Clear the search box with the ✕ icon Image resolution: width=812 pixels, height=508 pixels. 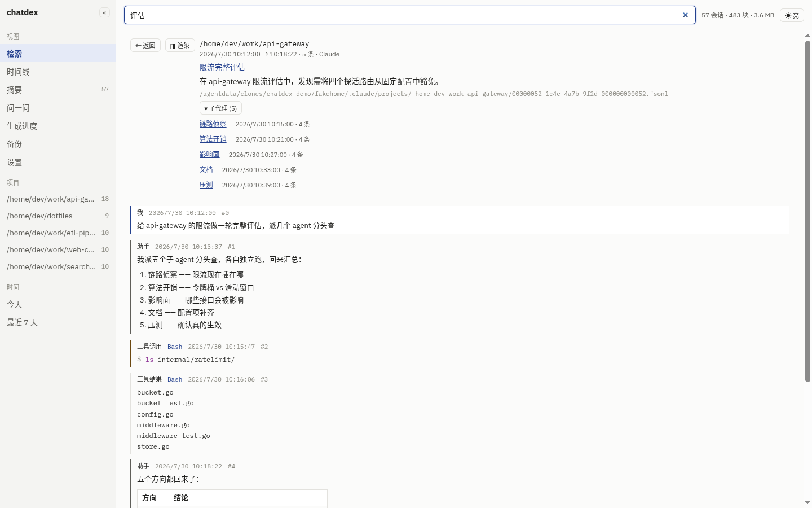coord(685,15)
